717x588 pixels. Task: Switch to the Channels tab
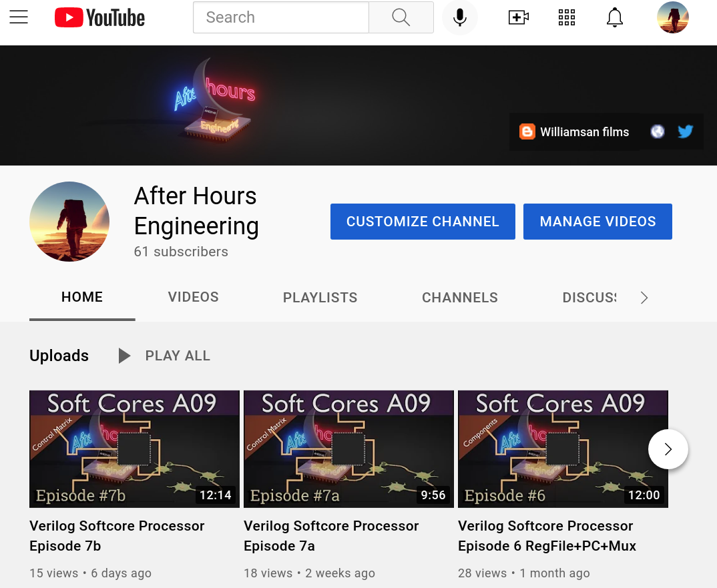pyautogui.click(x=459, y=298)
